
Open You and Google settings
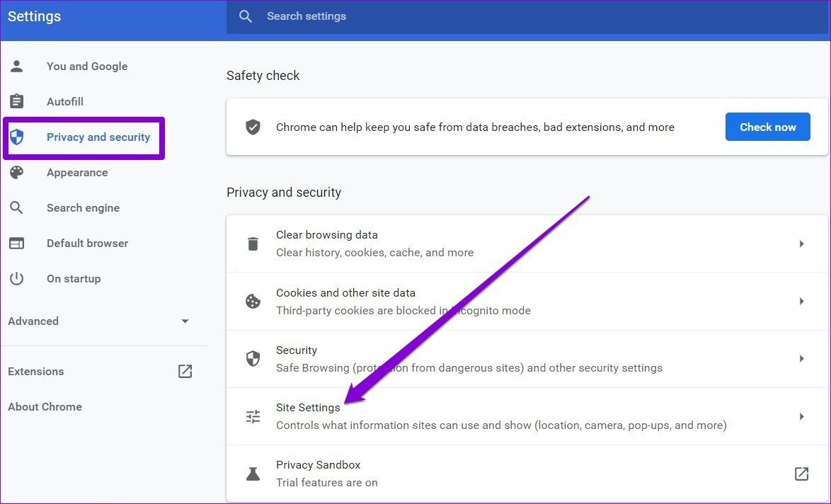(87, 67)
